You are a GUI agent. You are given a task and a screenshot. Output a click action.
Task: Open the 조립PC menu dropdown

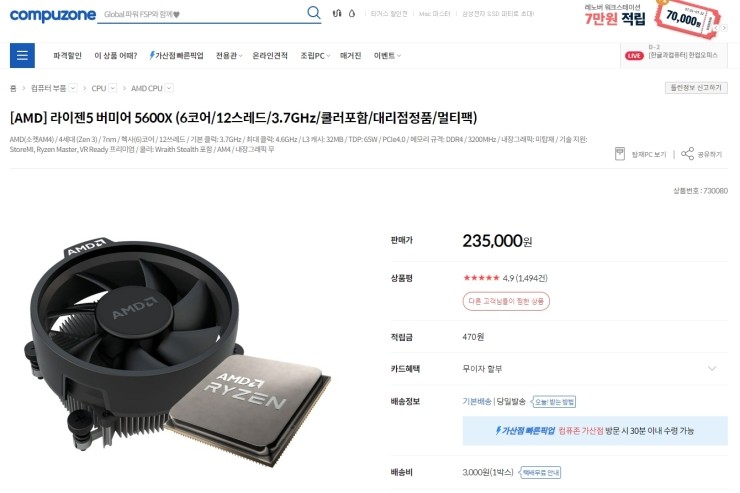click(x=315, y=56)
